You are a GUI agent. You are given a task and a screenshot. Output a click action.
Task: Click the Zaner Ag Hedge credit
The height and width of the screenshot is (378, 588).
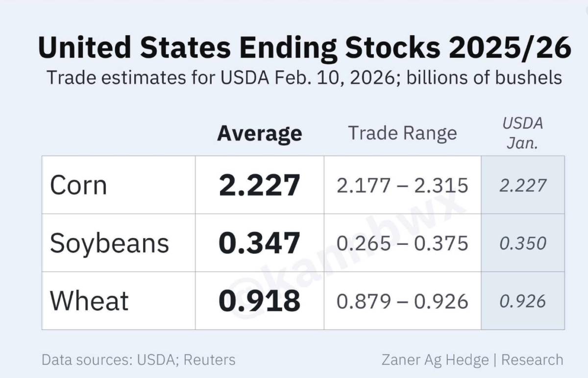click(435, 360)
